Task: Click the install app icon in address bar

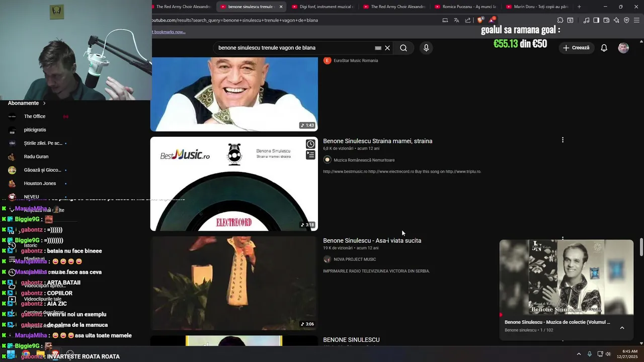Action: 445,20
